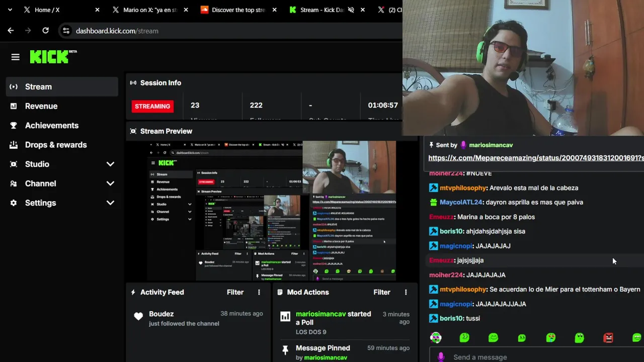Insert the red angry emote

click(x=608, y=338)
